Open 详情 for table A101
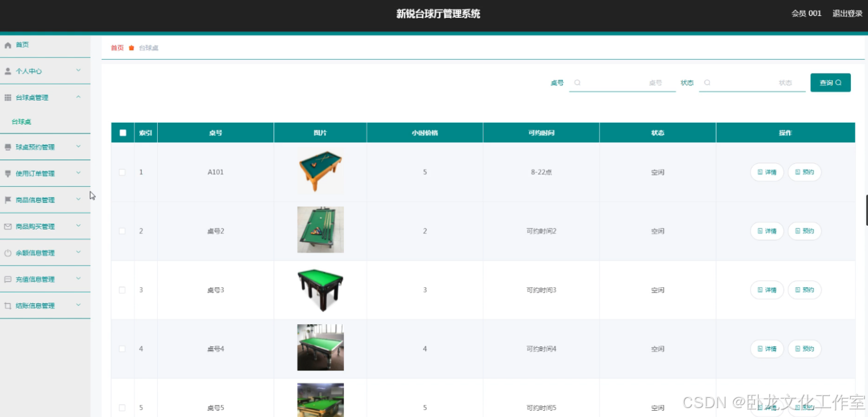Viewport: 868px width, 417px height. pyautogui.click(x=767, y=172)
